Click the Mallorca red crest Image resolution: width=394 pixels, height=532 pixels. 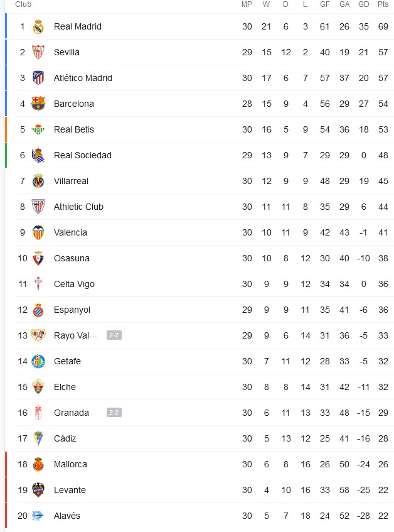[38, 465]
